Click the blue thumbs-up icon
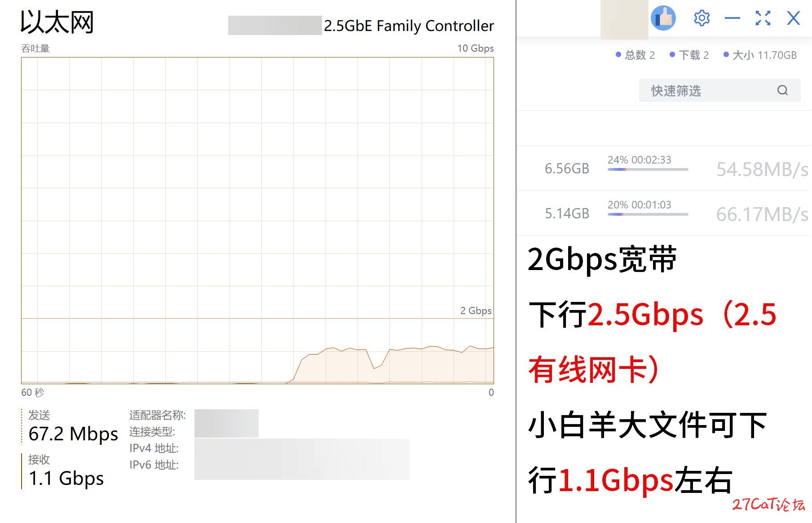This screenshot has width=812, height=523. click(663, 18)
